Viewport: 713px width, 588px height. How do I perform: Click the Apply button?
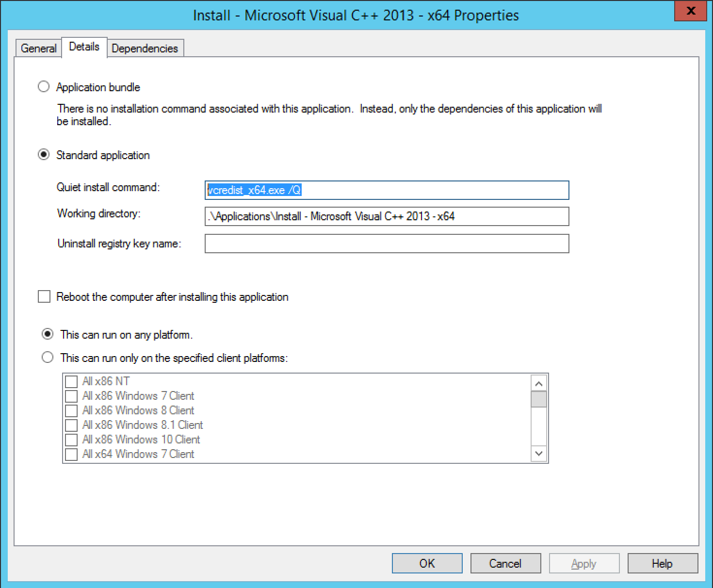[584, 563]
